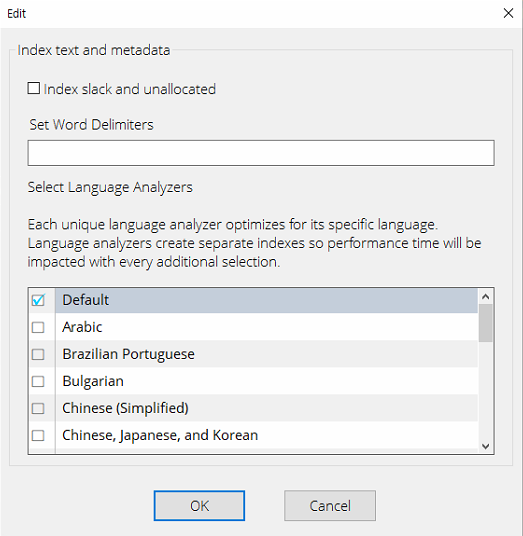
Task: Select the Arabic row text
Action: (x=82, y=327)
